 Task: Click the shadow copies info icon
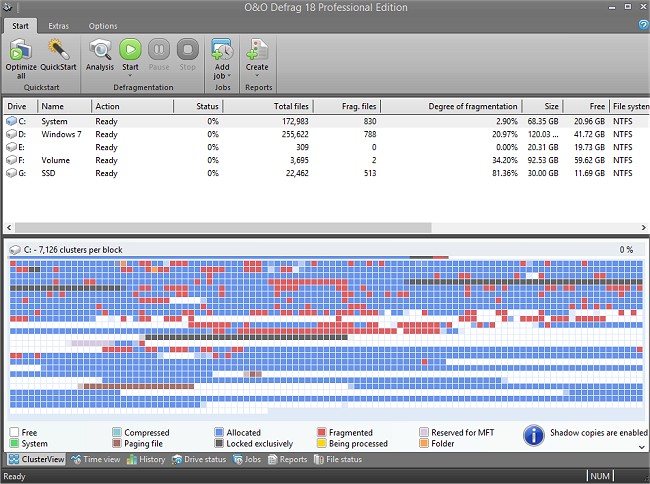534,436
